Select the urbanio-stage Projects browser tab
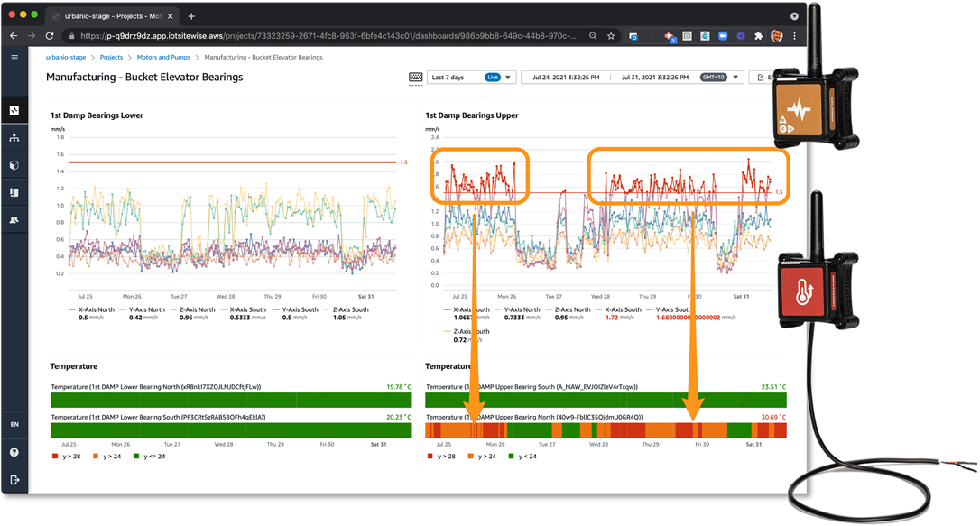The width and height of the screenshot is (980, 526). click(x=113, y=15)
